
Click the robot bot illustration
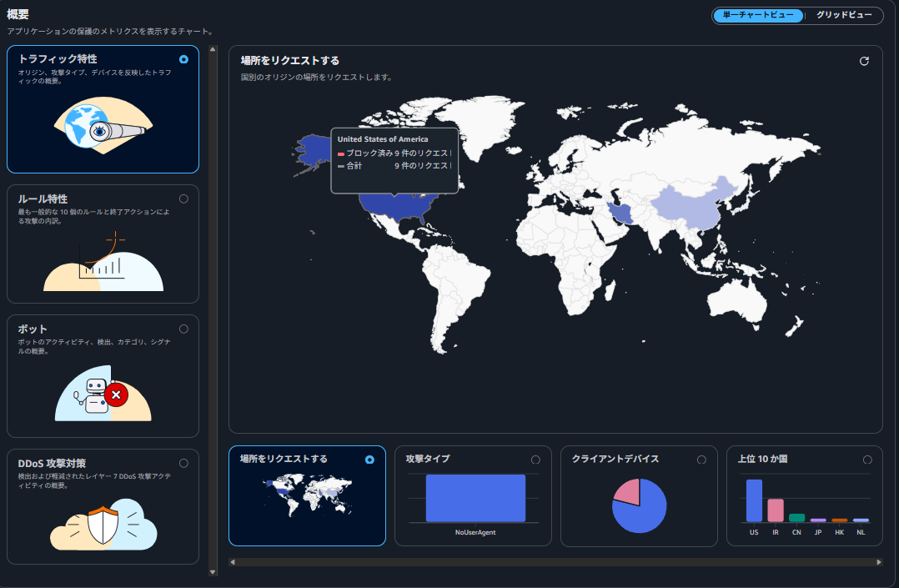(103, 394)
